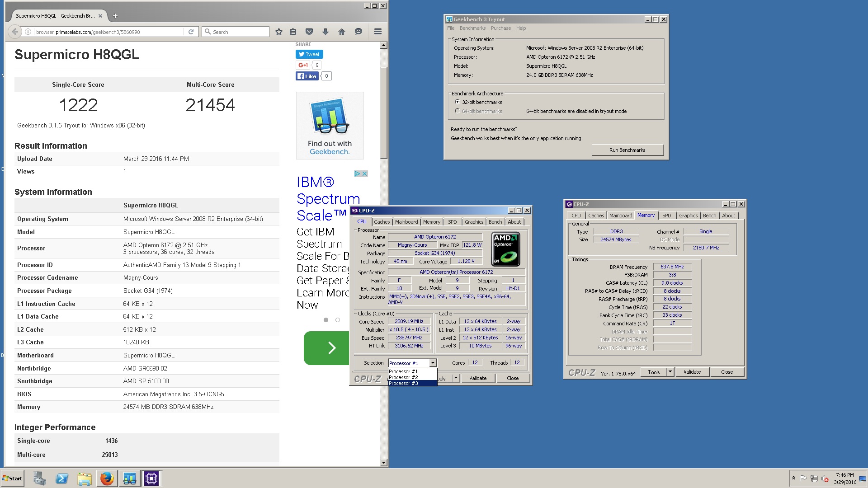Open the Geekbench Help menu
The width and height of the screenshot is (868, 488).
(x=521, y=28)
